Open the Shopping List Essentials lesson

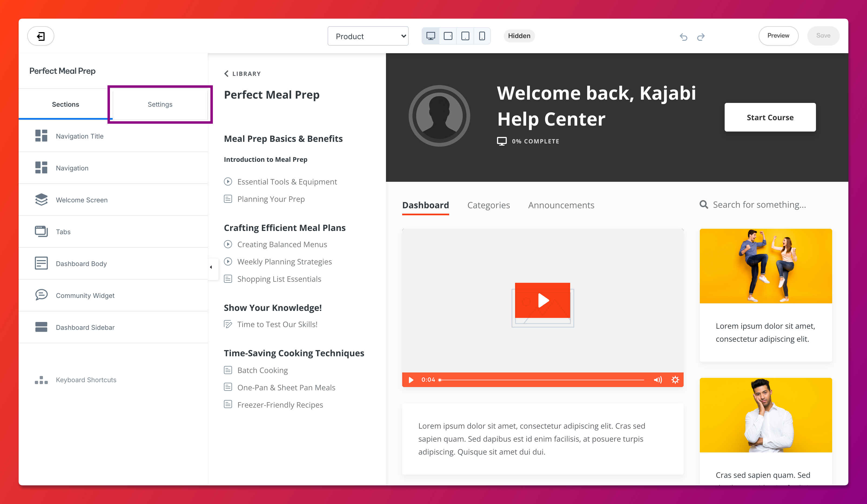[279, 279]
